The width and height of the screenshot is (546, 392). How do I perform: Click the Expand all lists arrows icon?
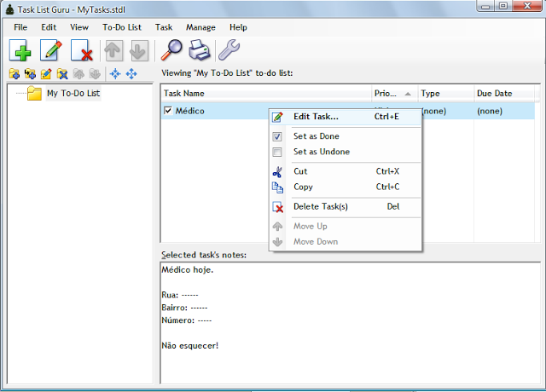pos(131,74)
